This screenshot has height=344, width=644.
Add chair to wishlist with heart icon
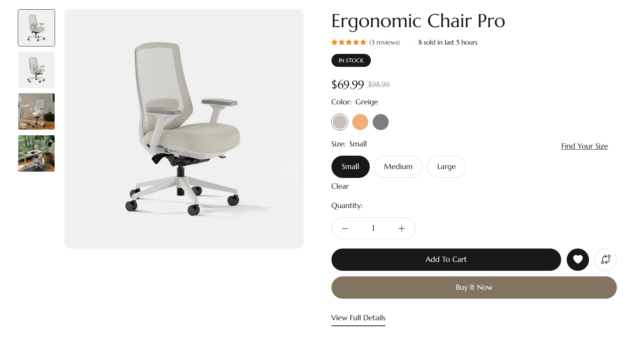tap(577, 259)
